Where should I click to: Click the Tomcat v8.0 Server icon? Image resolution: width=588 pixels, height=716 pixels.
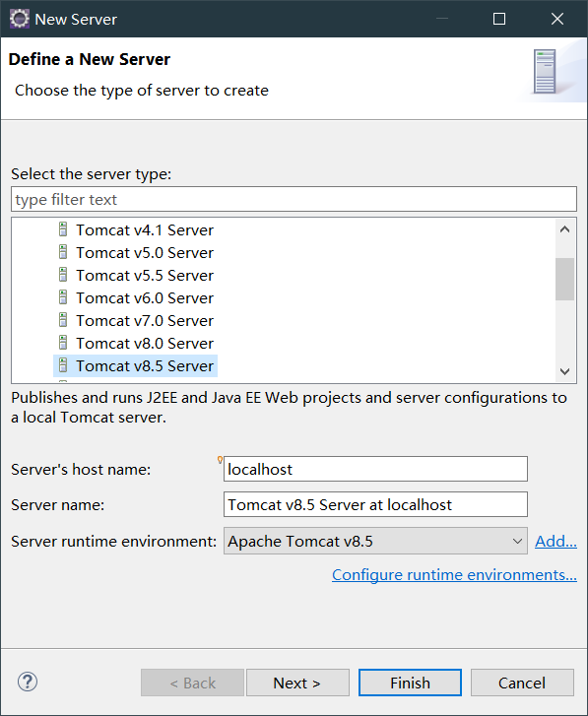tap(63, 343)
